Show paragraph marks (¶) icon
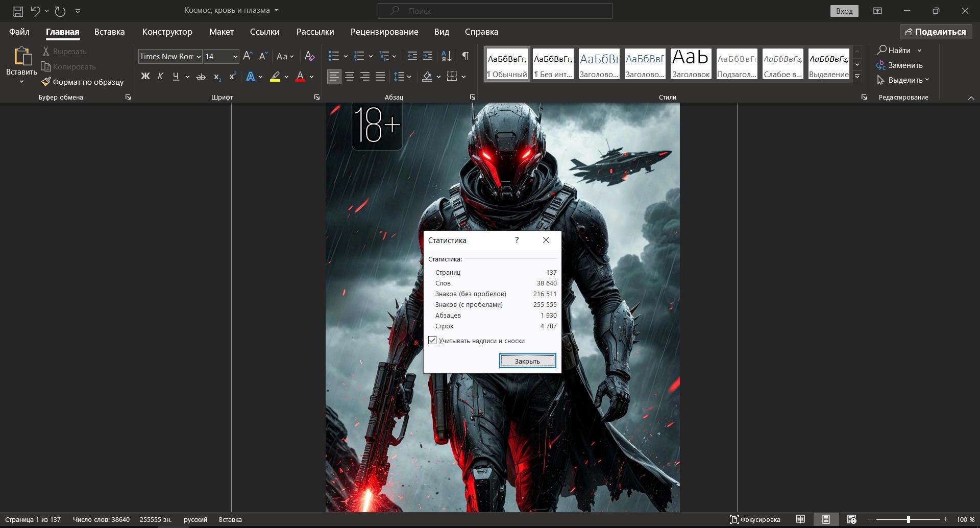 [x=465, y=56]
